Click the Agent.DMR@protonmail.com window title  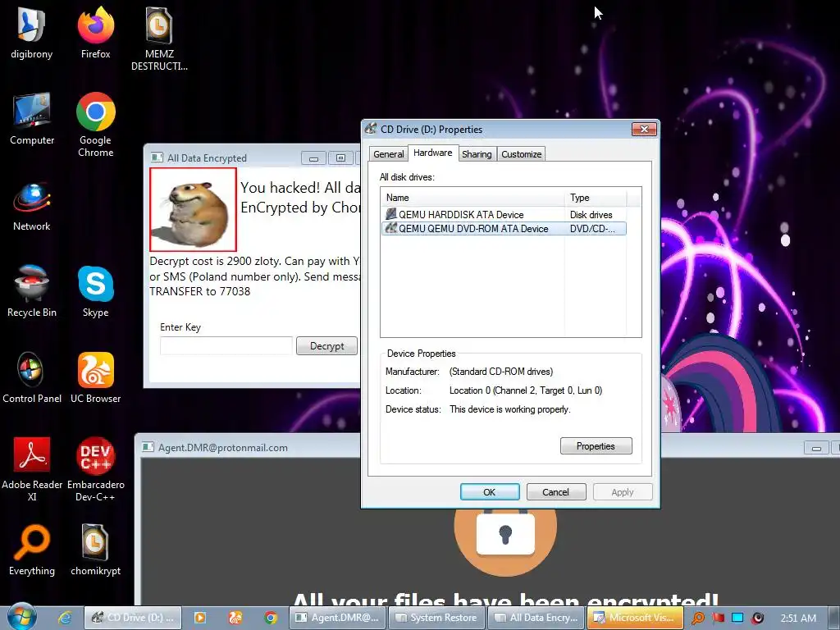click(223, 448)
